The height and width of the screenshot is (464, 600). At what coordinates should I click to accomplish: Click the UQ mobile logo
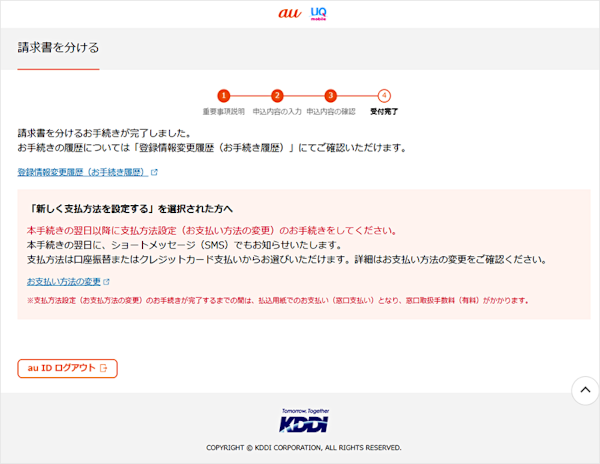click(318, 13)
